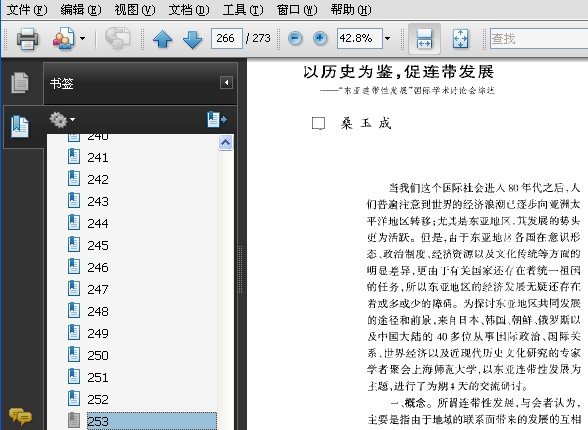Click the 查找 search field
Image resolution: width=588 pixels, height=430 pixels.
(x=539, y=38)
